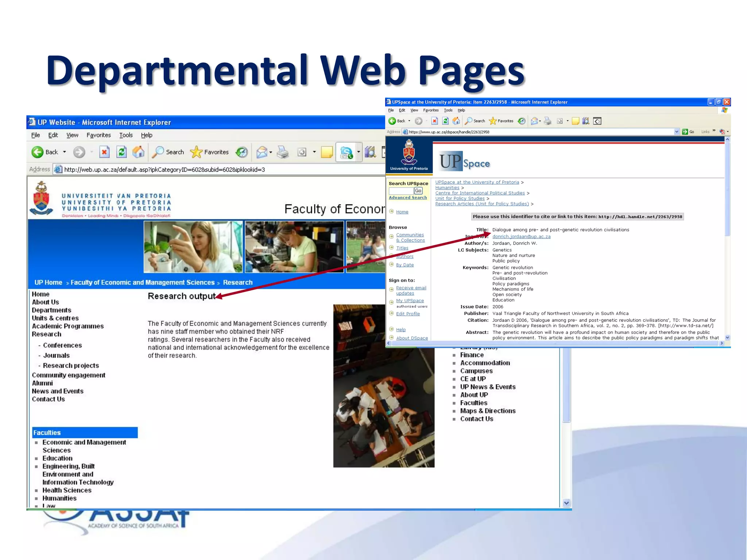Click Print icon in UPSpace window toolbar
The image size is (747, 560).
[547, 121]
